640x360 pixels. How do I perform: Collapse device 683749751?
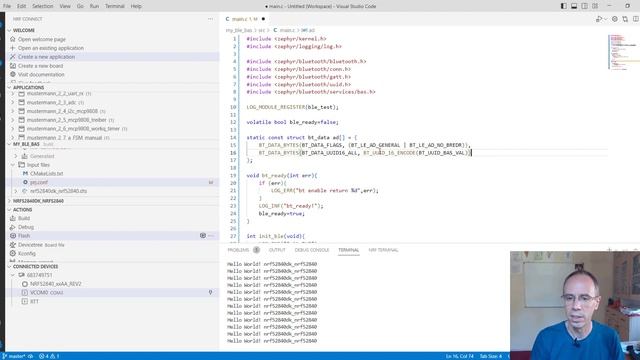(13, 275)
